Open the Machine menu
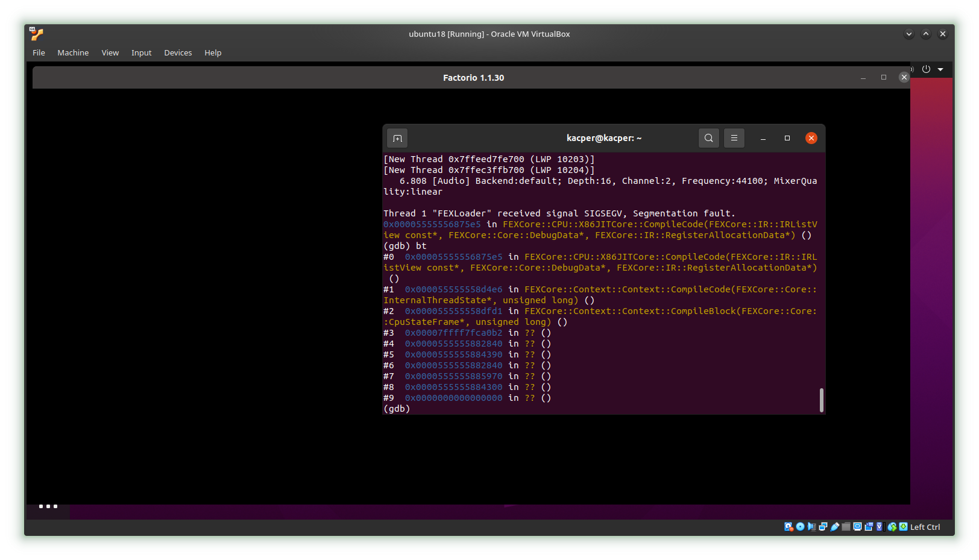Image resolution: width=979 pixels, height=560 pixels. pos(73,53)
